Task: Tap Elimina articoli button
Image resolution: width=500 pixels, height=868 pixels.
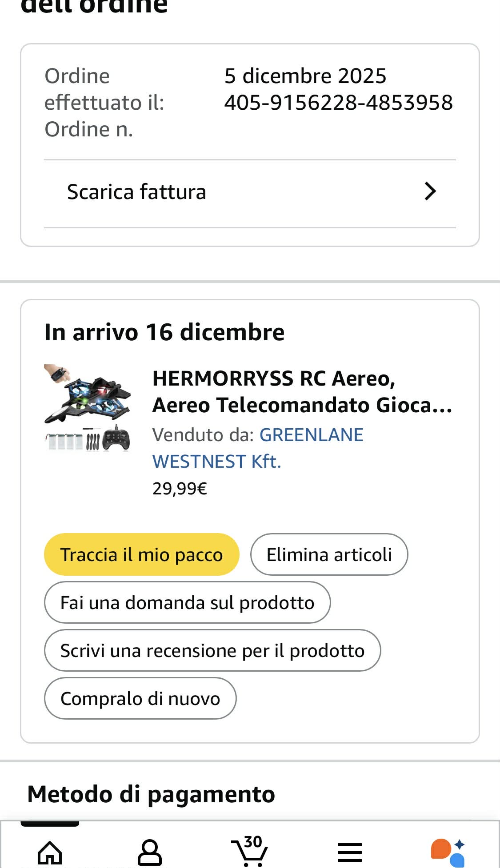Action: coord(329,554)
